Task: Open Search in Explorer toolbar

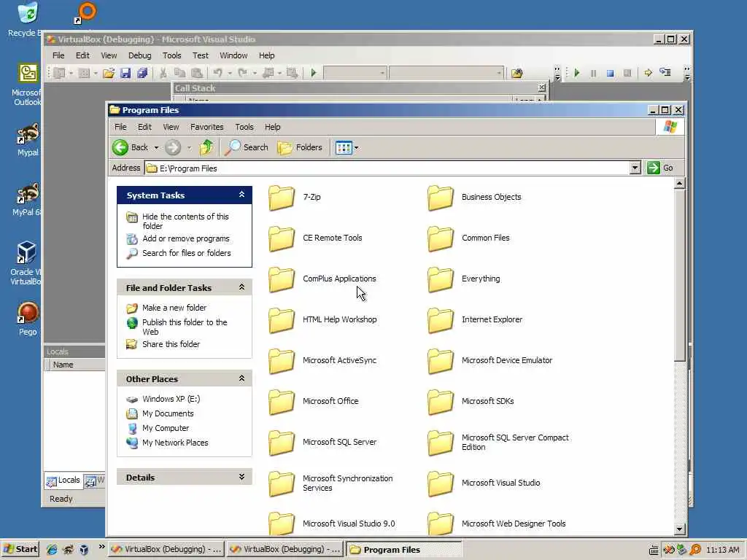Action: click(247, 147)
